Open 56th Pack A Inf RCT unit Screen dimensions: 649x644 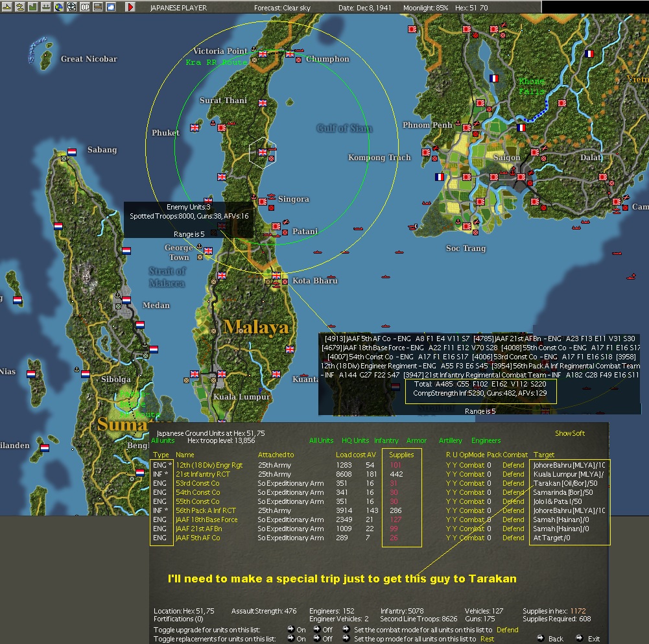(206, 510)
